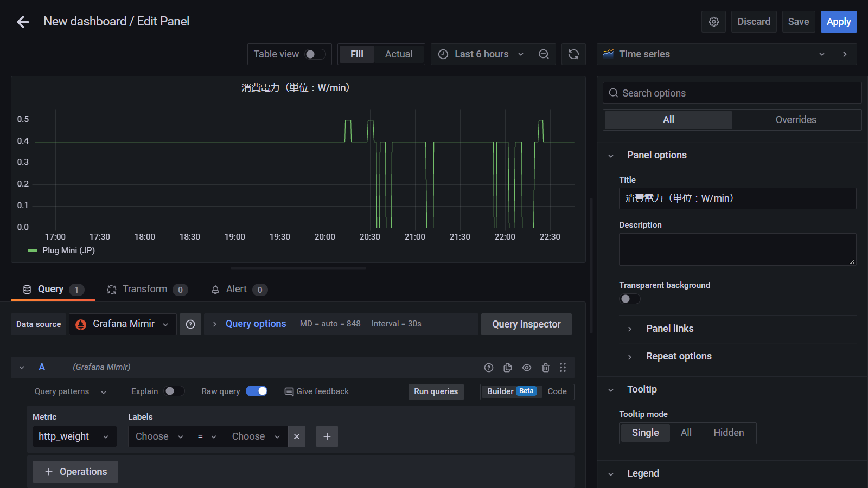Delete query A with the trash icon
This screenshot has width=868, height=488.
click(x=546, y=368)
